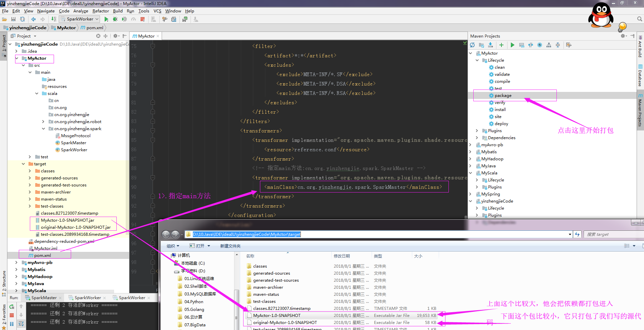Open the Project Structure icon in the toolbar

point(174,19)
